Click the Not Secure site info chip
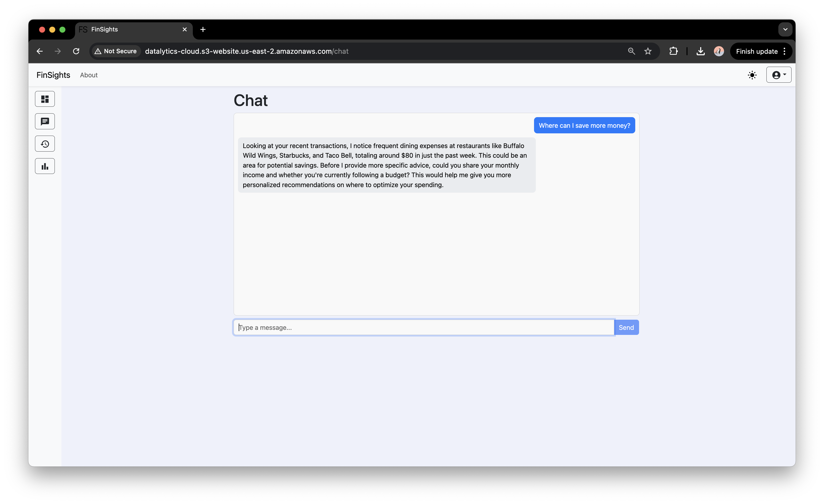Image resolution: width=824 pixels, height=504 pixels. point(116,51)
